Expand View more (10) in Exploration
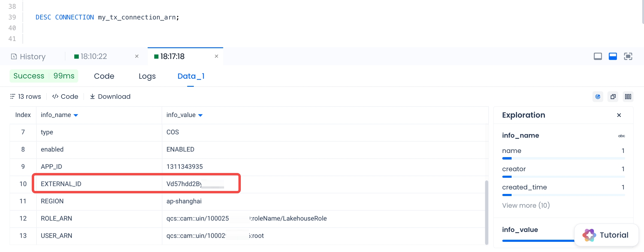644x252 pixels. (526, 205)
